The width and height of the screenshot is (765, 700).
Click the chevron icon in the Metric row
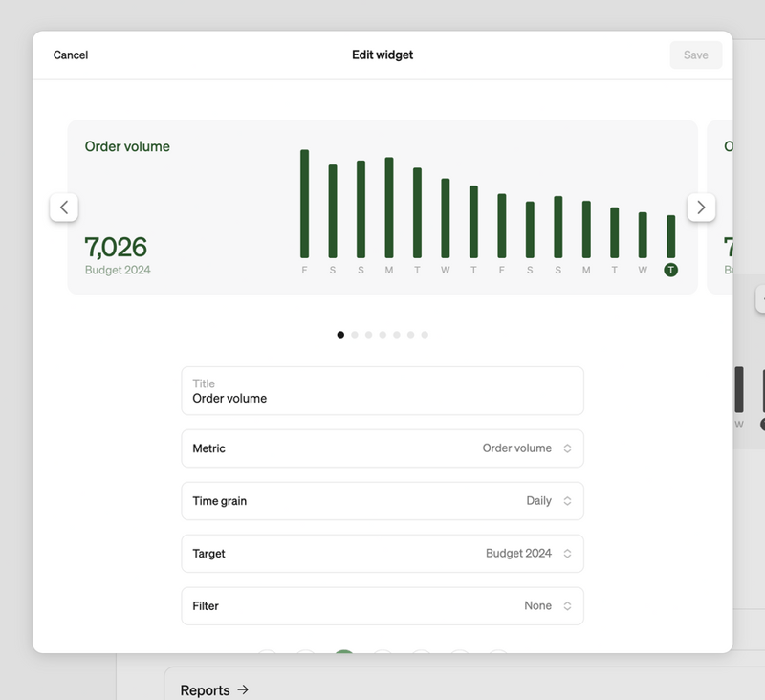click(x=566, y=448)
